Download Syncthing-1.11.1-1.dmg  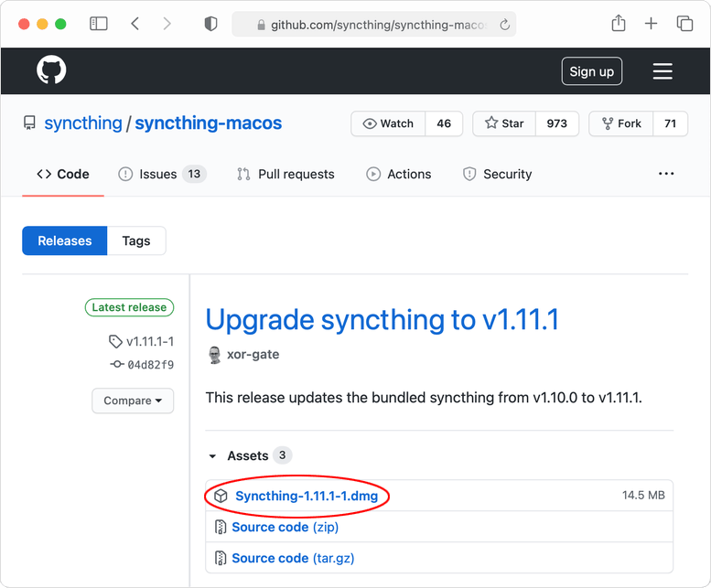pos(307,496)
